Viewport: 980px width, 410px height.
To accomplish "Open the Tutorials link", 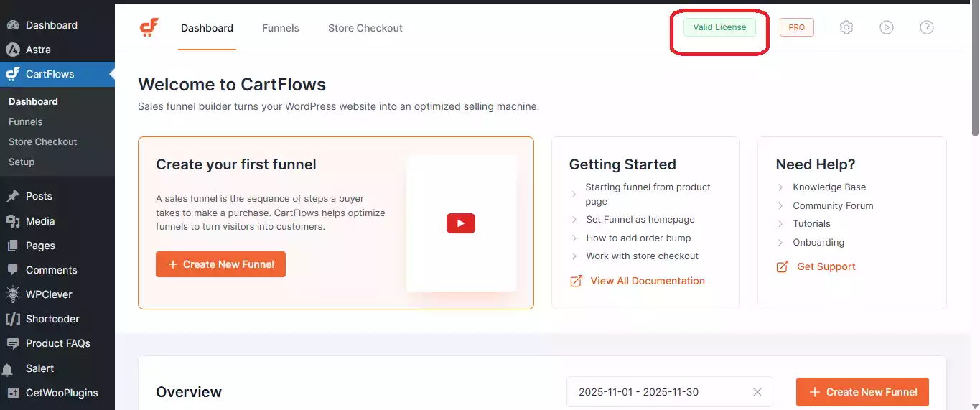I will 811,224.
